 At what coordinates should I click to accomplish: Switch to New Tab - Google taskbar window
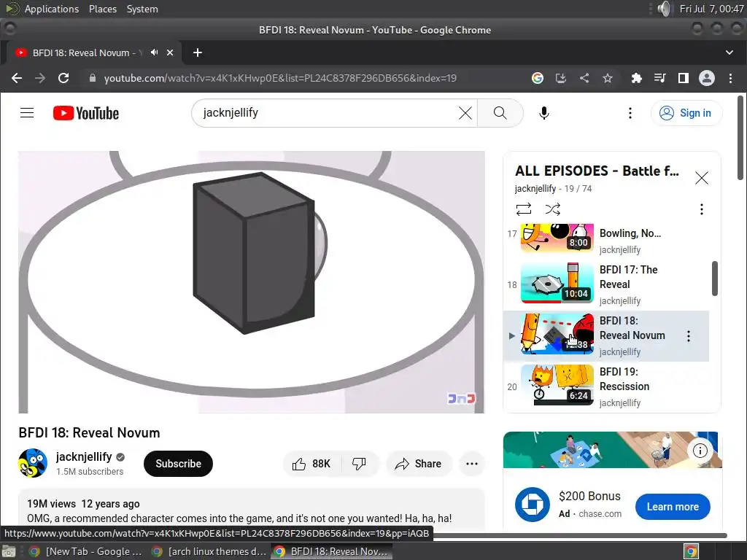tap(85, 551)
